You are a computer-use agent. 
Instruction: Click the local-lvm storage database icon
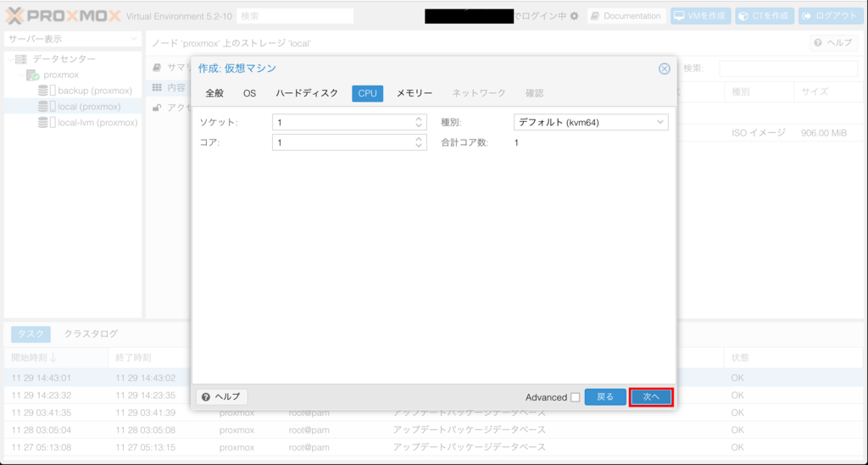click(42, 123)
